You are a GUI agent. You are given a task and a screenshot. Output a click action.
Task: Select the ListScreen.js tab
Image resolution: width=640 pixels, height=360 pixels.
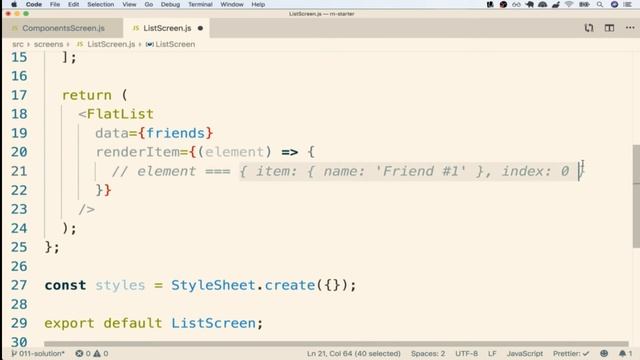(167, 28)
